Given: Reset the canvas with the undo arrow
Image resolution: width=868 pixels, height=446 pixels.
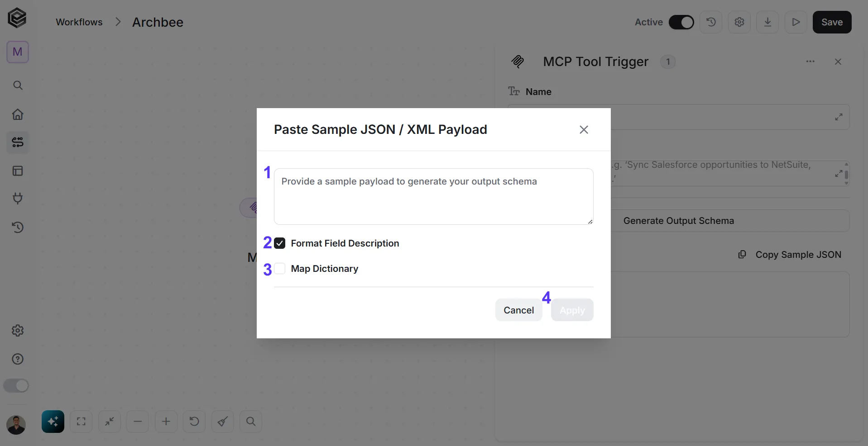Looking at the screenshot, I should 194,422.
